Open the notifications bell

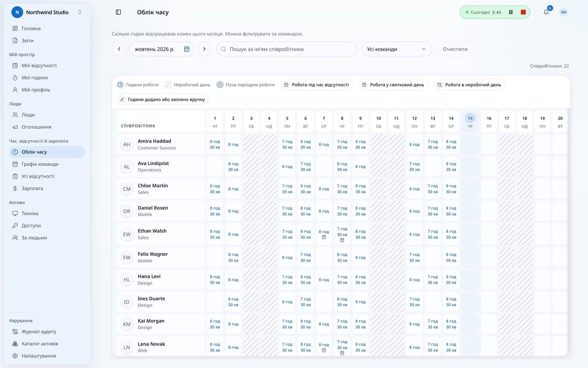[546, 12]
